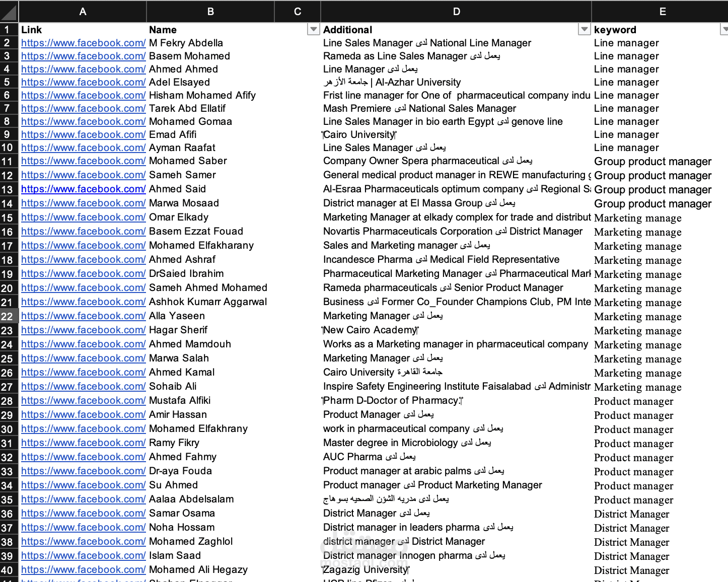Select column C header
The width and height of the screenshot is (728, 582).
pos(298,12)
